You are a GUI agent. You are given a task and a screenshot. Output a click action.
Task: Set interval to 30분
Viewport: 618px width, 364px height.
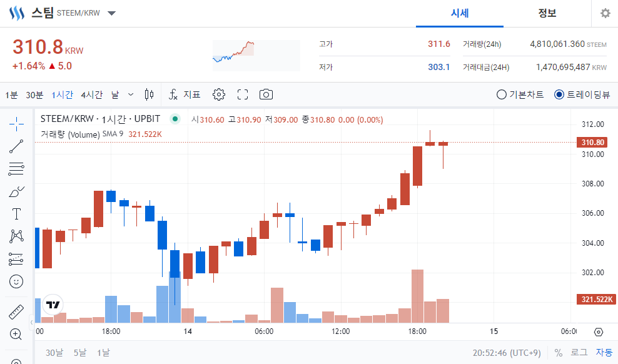(34, 94)
